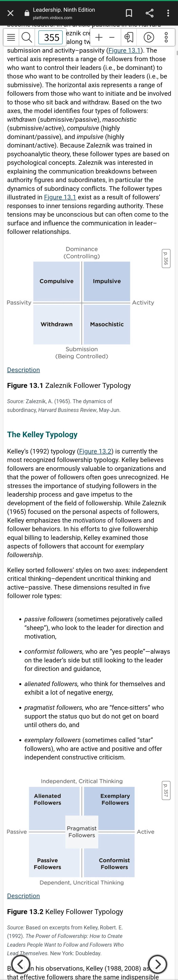Tap the share icon in the header

(149, 13)
